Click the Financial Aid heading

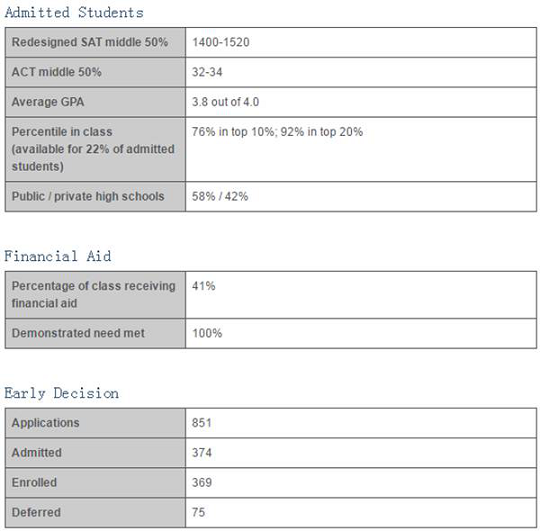click(58, 257)
